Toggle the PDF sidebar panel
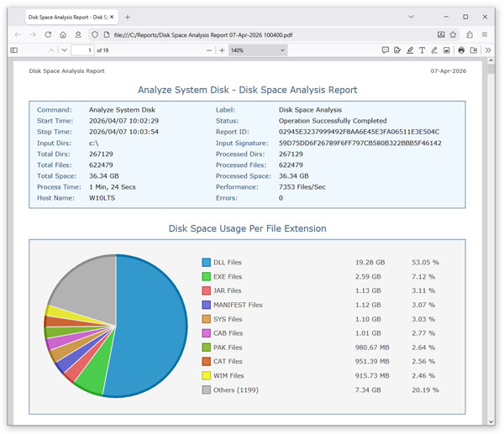 click(13, 50)
